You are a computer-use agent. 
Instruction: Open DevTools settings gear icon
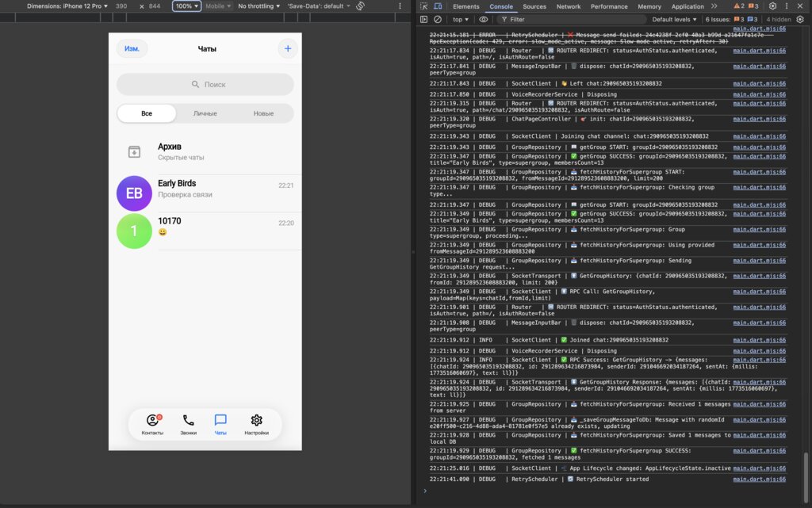(x=772, y=6)
